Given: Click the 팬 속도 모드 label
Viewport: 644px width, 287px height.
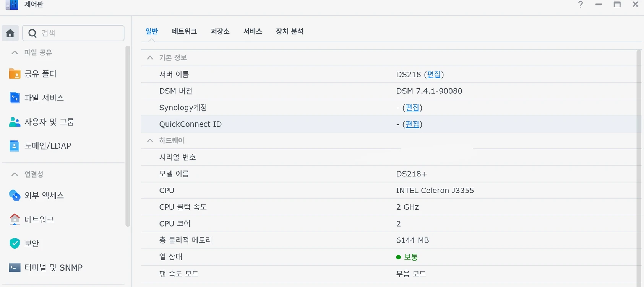Looking at the screenshot, I should click(x=178, y=274).
